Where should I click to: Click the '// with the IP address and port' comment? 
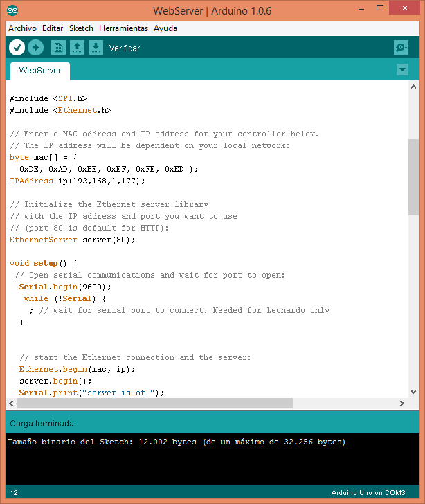tap(123, 216)
